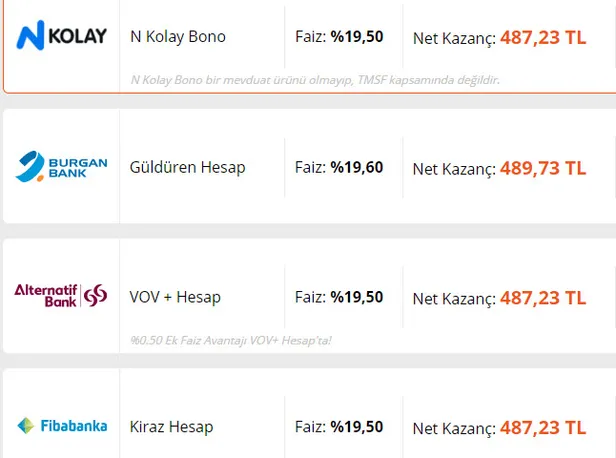The image size is (616, 458).
Task: Click Fibabanka "Net Kazanç:" label
Action: pyautogui.click(x=454, y=428)
